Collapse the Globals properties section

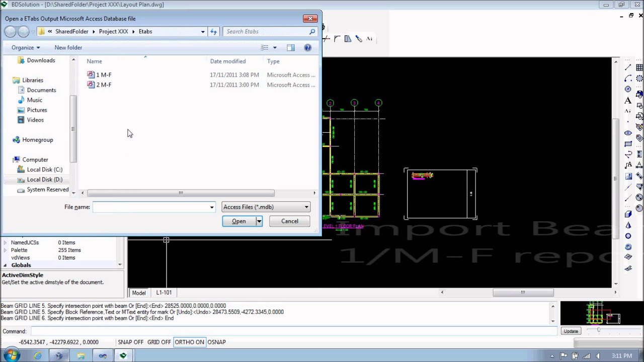pyautogui.click(x=5, y=265)
